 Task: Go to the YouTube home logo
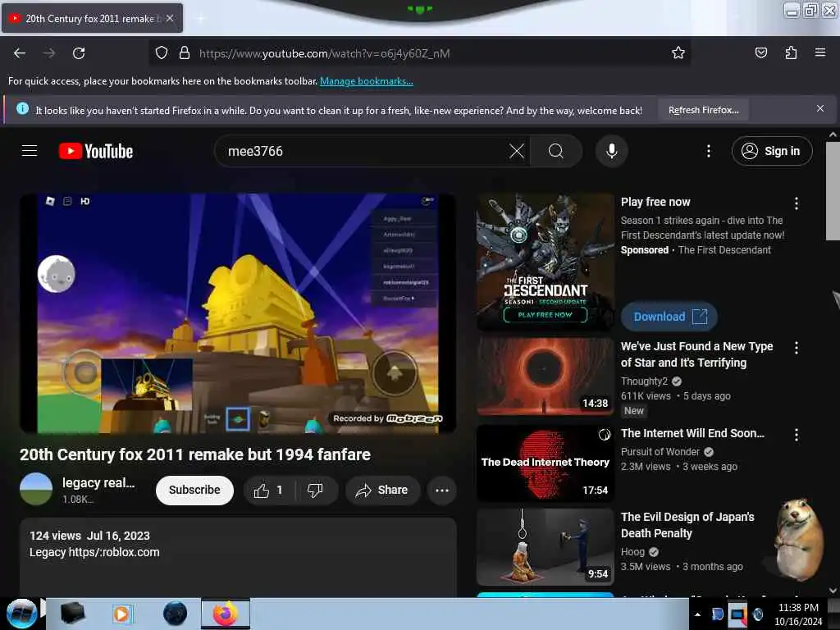(x=96, y=151)
